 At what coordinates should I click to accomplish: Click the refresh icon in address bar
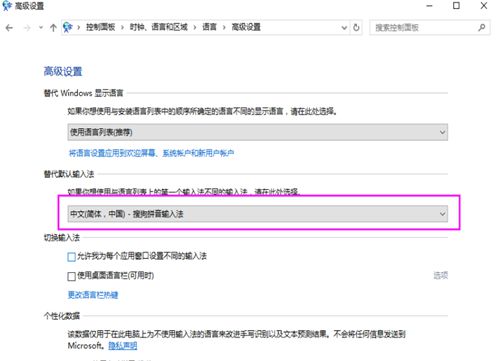[356, 28]
